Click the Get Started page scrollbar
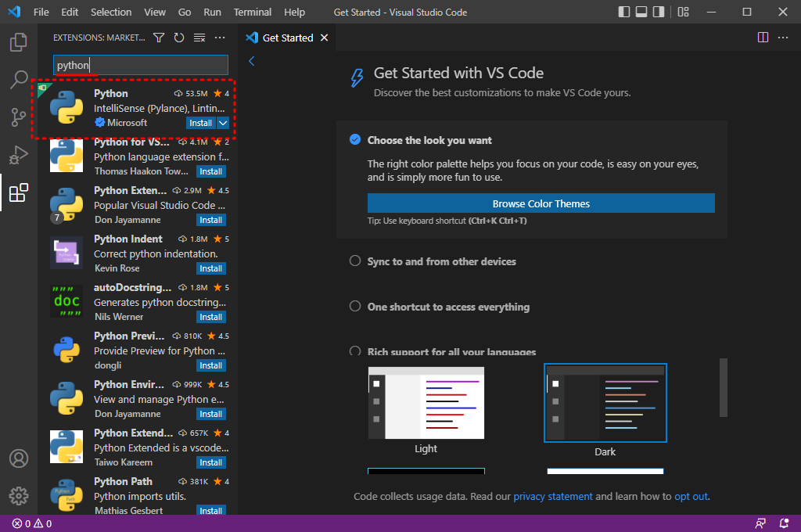Image resolution: width=801 pixels, height=532 pixels. click(723, 387)
